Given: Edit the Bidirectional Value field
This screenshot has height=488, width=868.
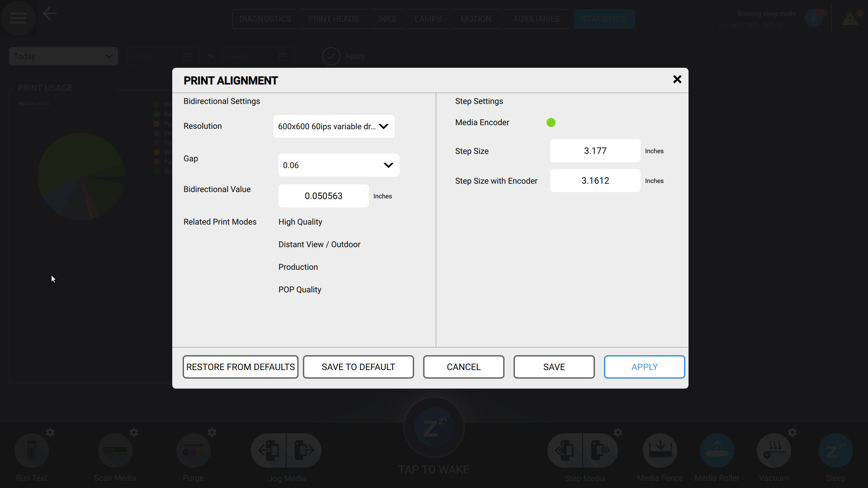Looking at the screenshot, I should coord(323,196).
